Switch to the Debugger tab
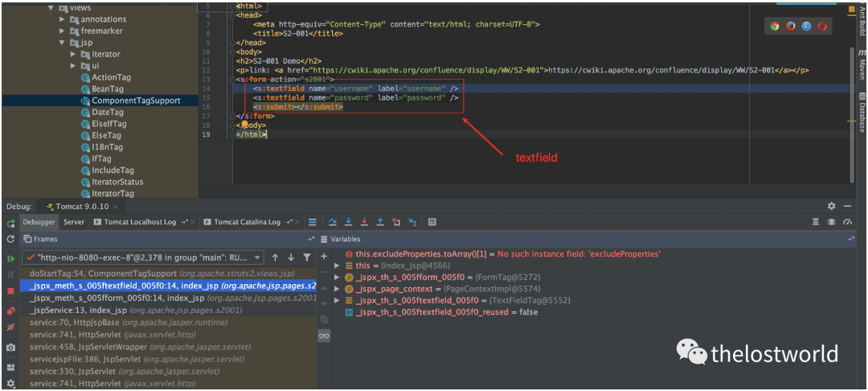Image resolution: width=868 pixels, height=391 pixels. pos(39,222)
